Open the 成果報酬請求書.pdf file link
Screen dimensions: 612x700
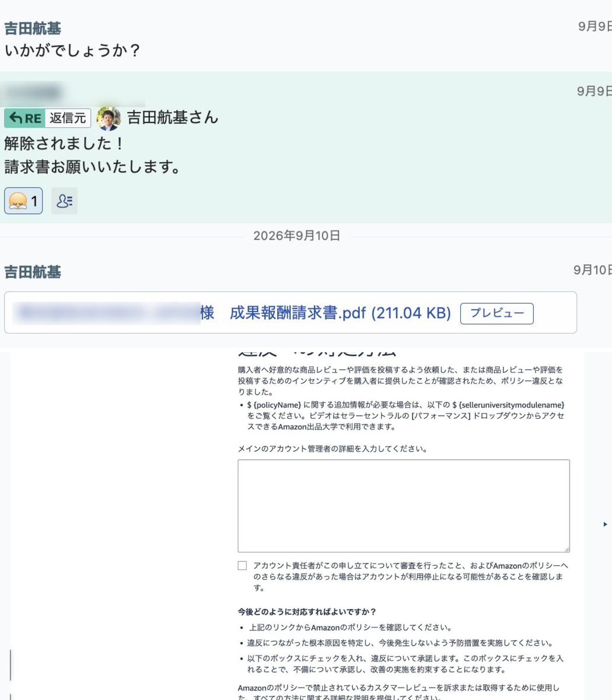coord(340,313)
